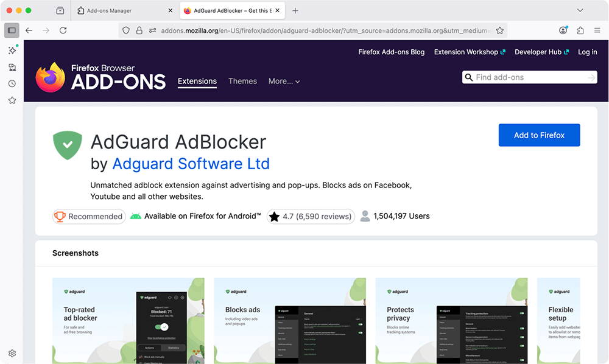This screenshot has height=364, width=609.
Task: Open synced tabs from the sidebar
Action: coord(12,68)
